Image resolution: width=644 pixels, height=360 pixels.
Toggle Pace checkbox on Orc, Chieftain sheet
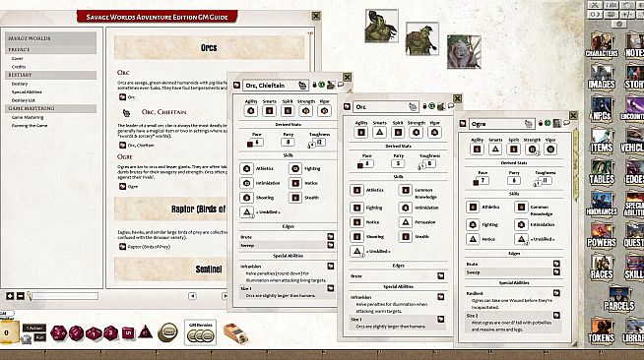tap(250, 145)
